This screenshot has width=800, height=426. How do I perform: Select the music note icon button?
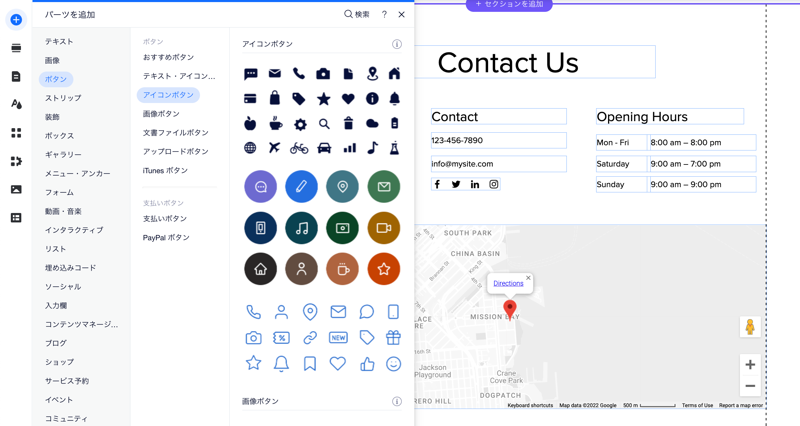tap(372, 148)
